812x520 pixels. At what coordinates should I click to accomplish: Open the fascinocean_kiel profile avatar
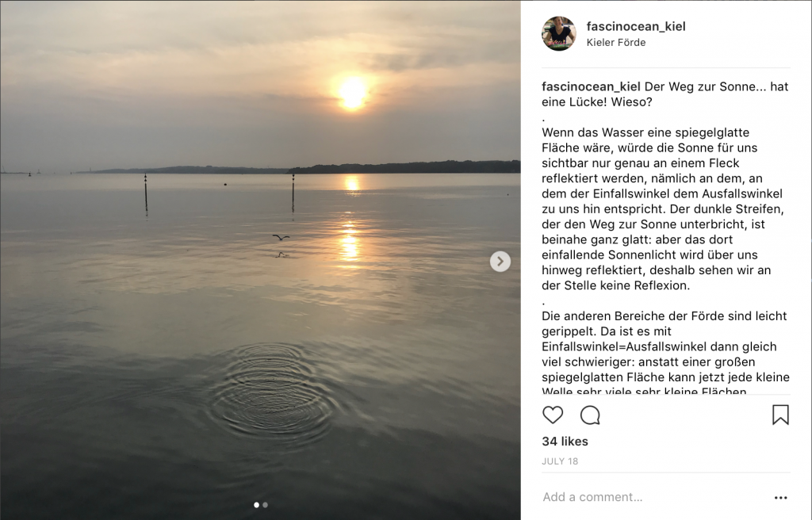pos(559,33)
